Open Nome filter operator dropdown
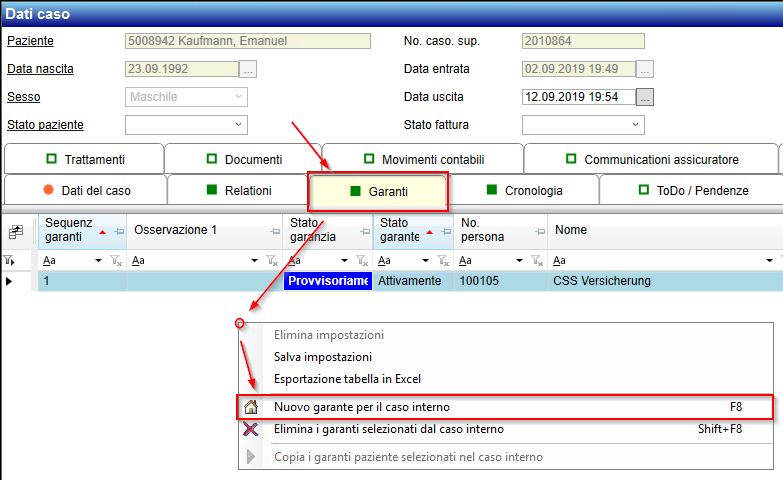783x480 pixels. (x=770, y=260)
